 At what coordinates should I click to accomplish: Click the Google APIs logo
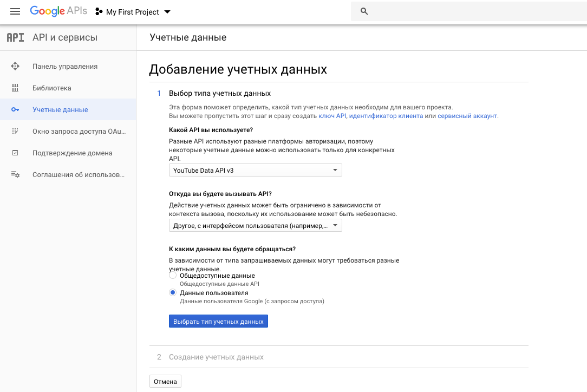[x=58, y=11]
